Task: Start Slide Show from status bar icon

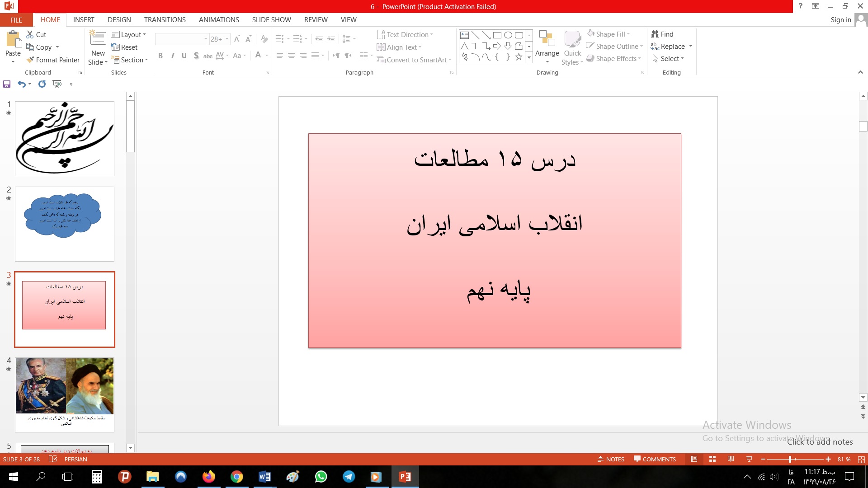Action: click(x=749, y=459)
